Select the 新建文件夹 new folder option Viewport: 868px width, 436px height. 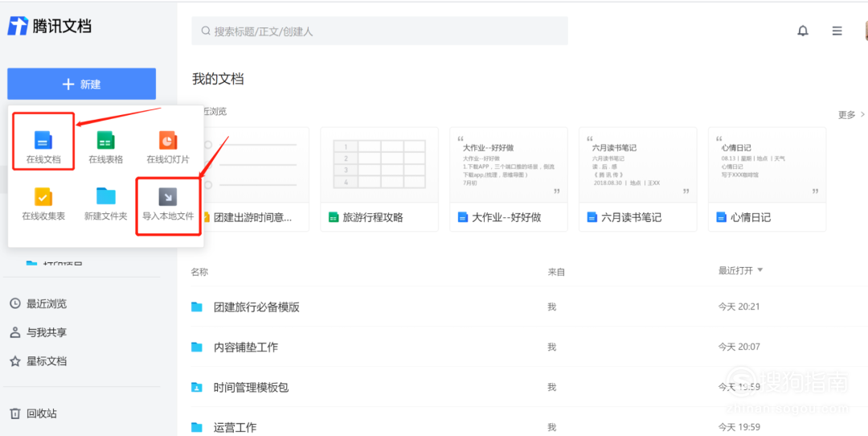click(106, 204)
